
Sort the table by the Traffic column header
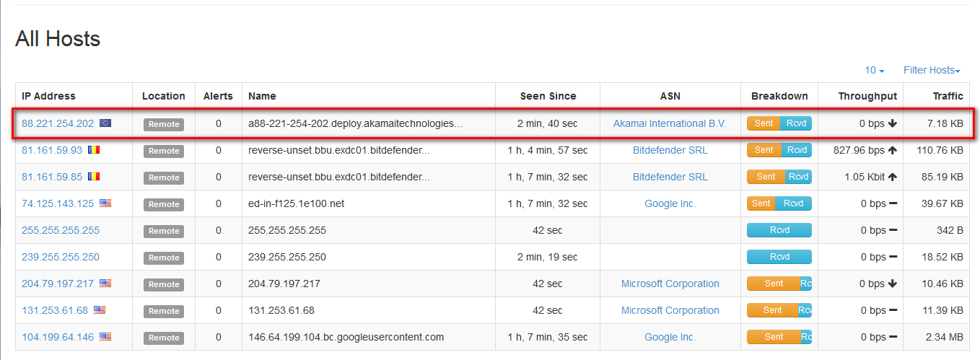tap(948, 96)
